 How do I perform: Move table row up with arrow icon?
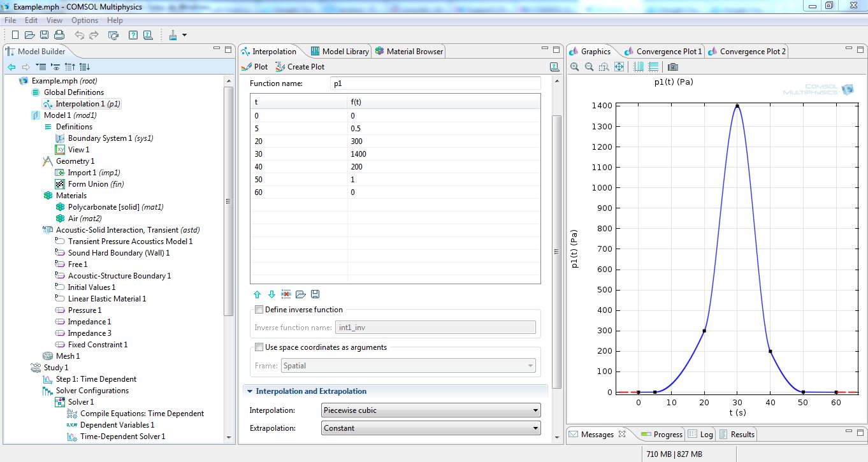(x=257, y=294)
